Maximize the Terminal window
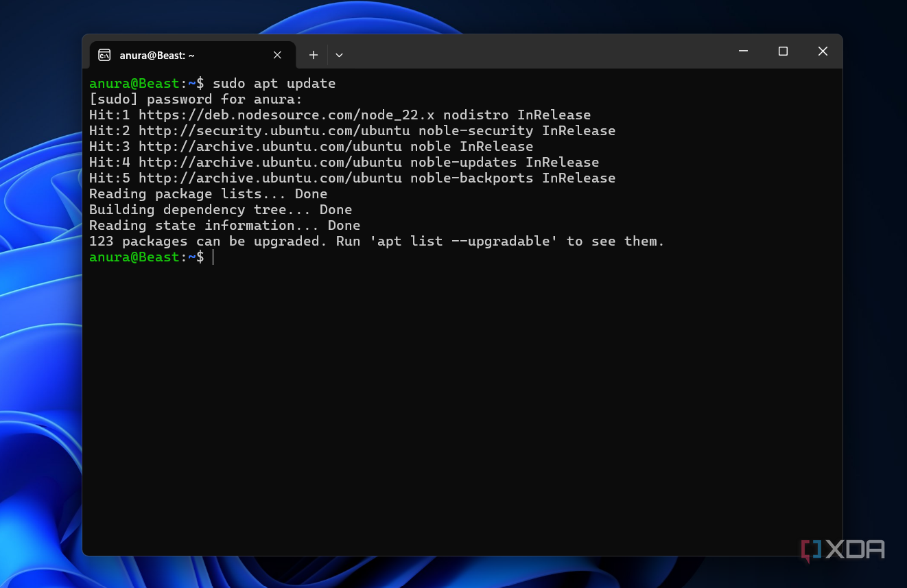Image resolution: width=907 pixels, height=588 pixels. point(783,51)
